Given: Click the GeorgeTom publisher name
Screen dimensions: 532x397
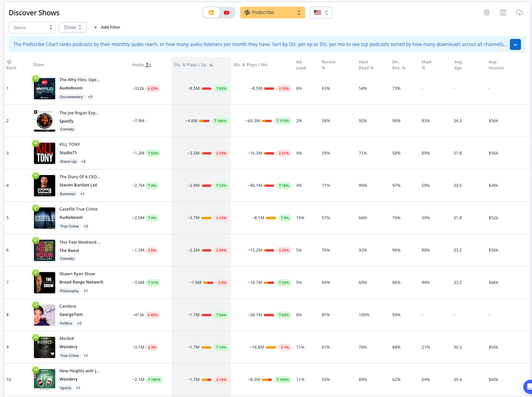Looking at the screenshot, I should click(x=71, y=314).
